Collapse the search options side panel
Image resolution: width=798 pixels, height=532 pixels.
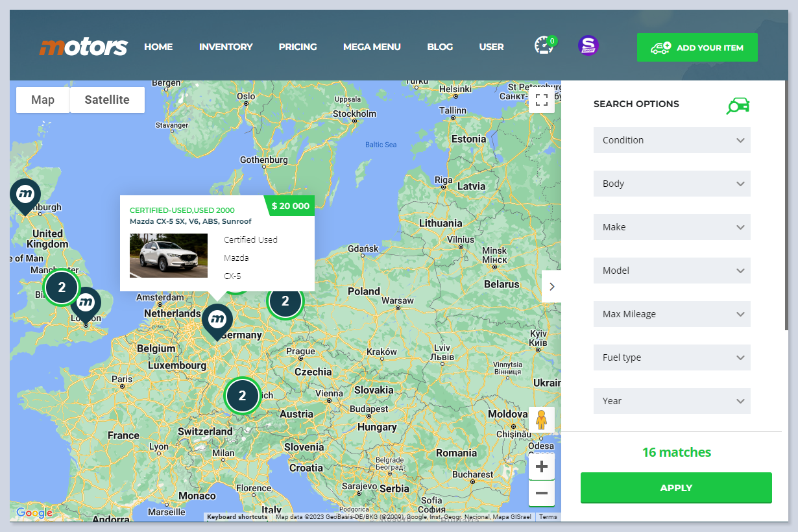pyautogui.click(x=551, y=286)
